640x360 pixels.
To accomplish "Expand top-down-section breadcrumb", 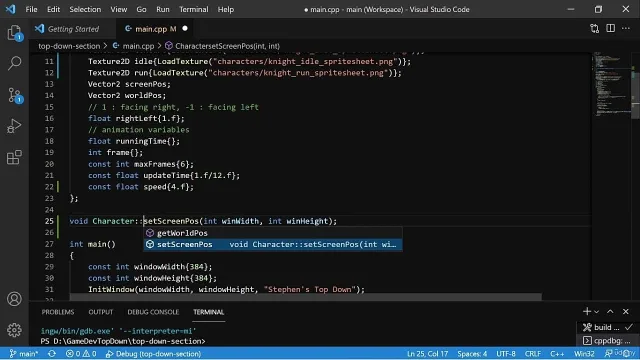I will tap(69, 46).
